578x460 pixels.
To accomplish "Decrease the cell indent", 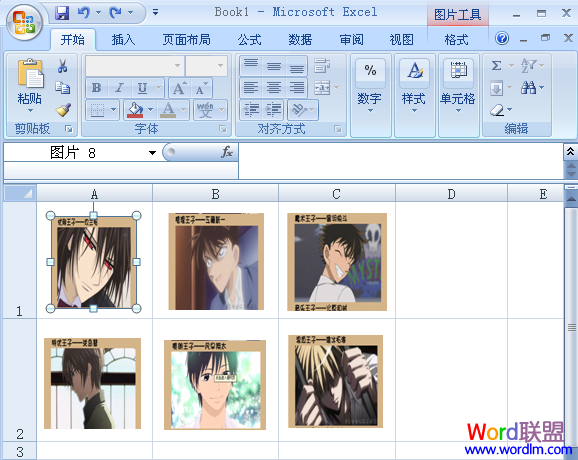I will (x=251, y=109).
